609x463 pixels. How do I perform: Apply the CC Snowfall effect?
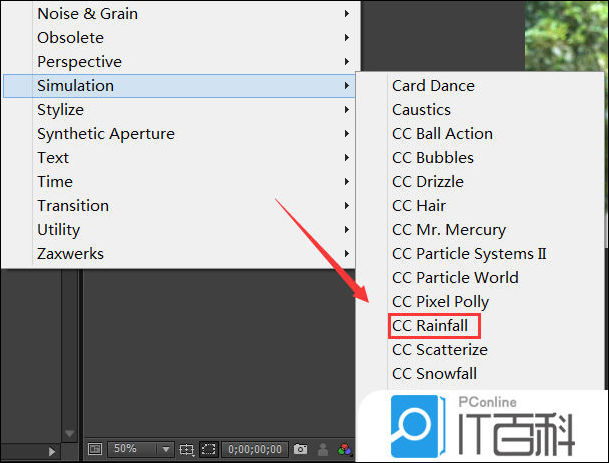point(434,374)
